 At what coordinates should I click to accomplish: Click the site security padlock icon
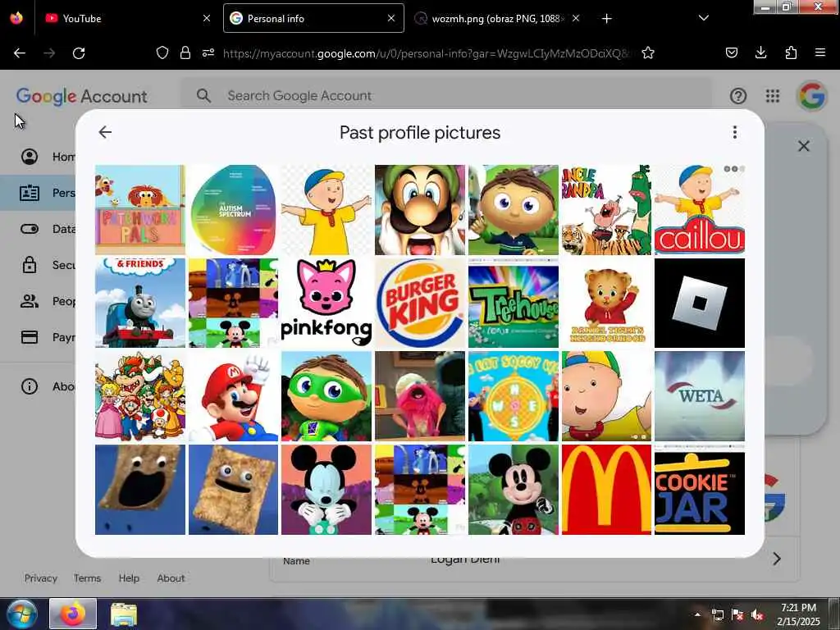185,52
